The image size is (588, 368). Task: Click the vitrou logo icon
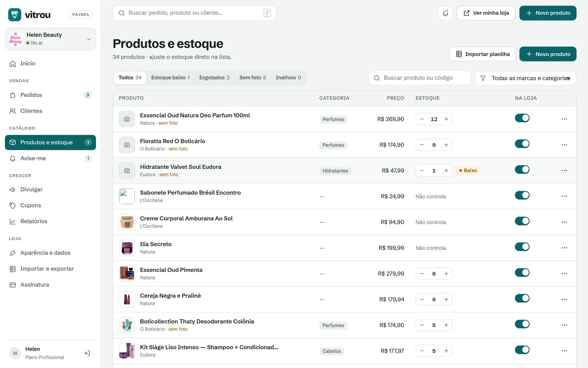point(15,14)
